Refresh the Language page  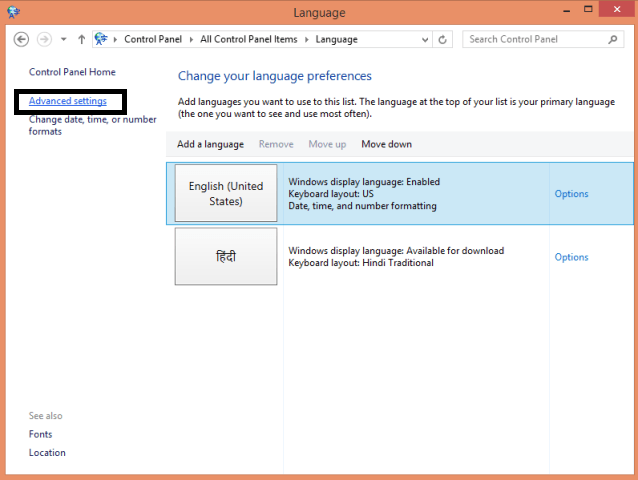click(442, 39)
